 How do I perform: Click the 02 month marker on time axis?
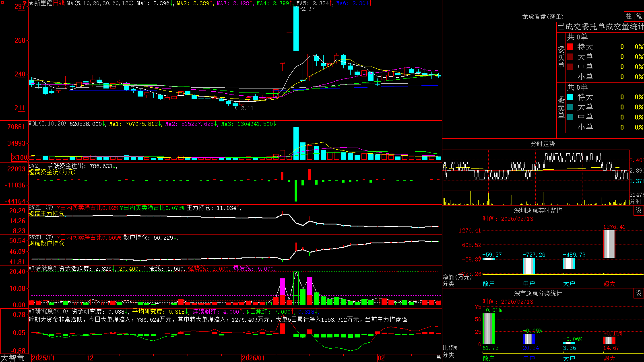[381, 358]
